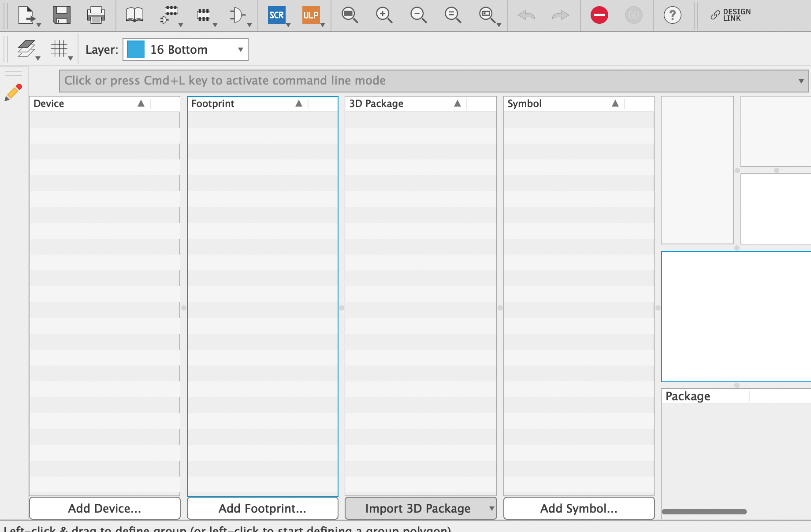
Task: Select the edit symbol gate icon
Action: click(x=238, y=15)
